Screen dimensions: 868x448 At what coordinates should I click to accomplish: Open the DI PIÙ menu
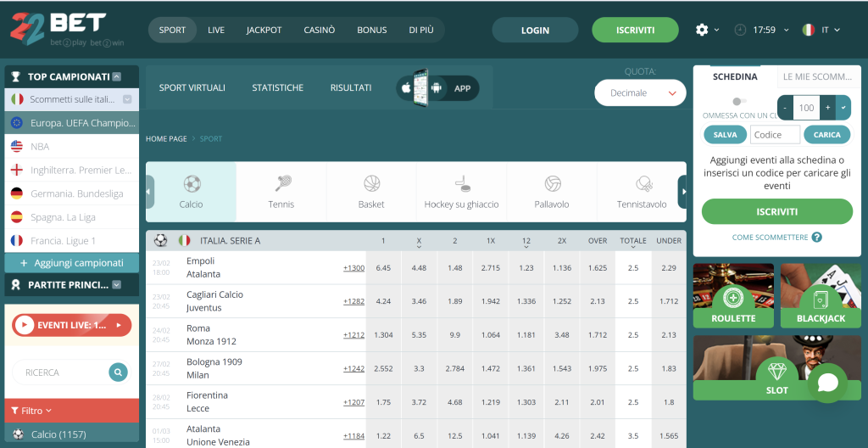[421, 30]
